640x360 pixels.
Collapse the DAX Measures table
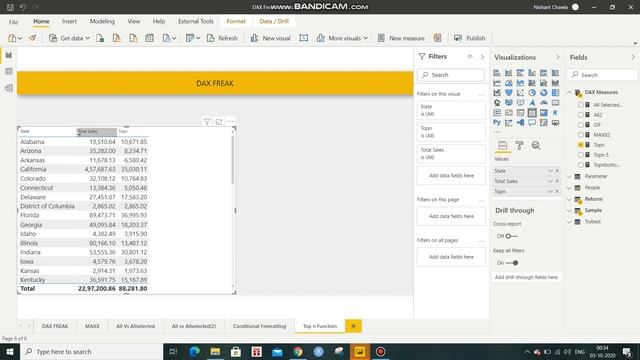(x=570, y=93)
